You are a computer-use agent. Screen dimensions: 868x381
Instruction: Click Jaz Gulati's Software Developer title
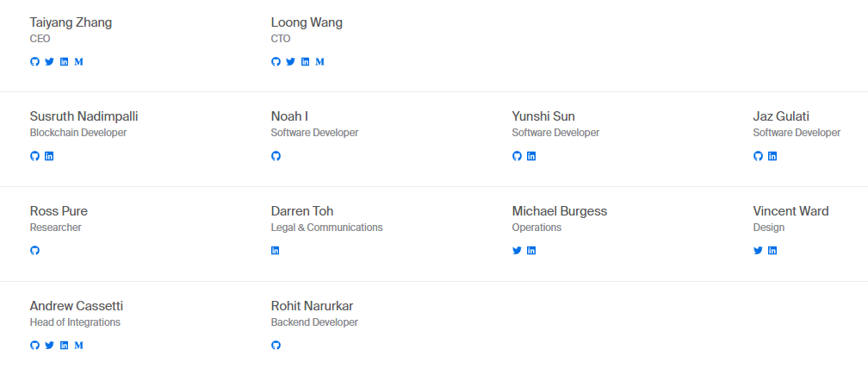(x=797, y=133)
